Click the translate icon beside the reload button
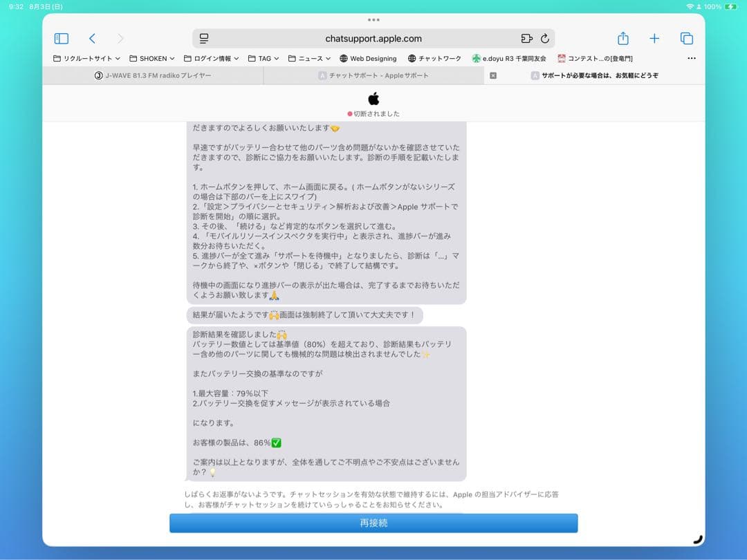Screen dimensions: 747x560 point(527,39)
